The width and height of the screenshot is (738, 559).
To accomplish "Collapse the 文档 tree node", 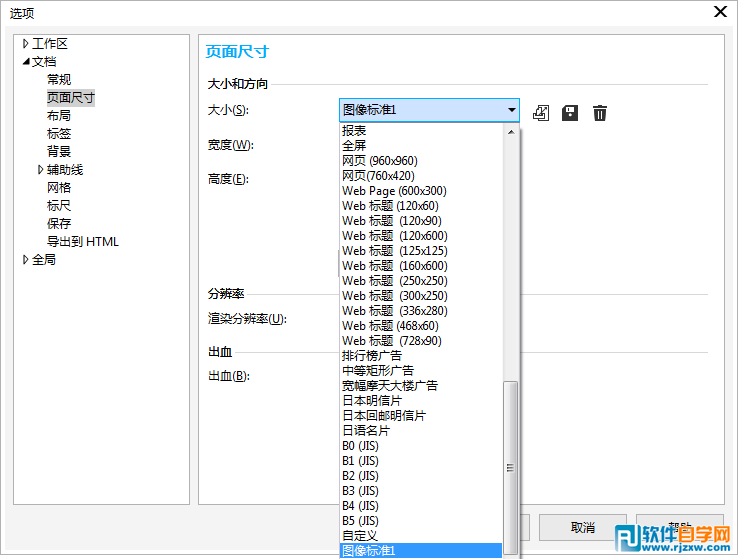I will point(26,62).
